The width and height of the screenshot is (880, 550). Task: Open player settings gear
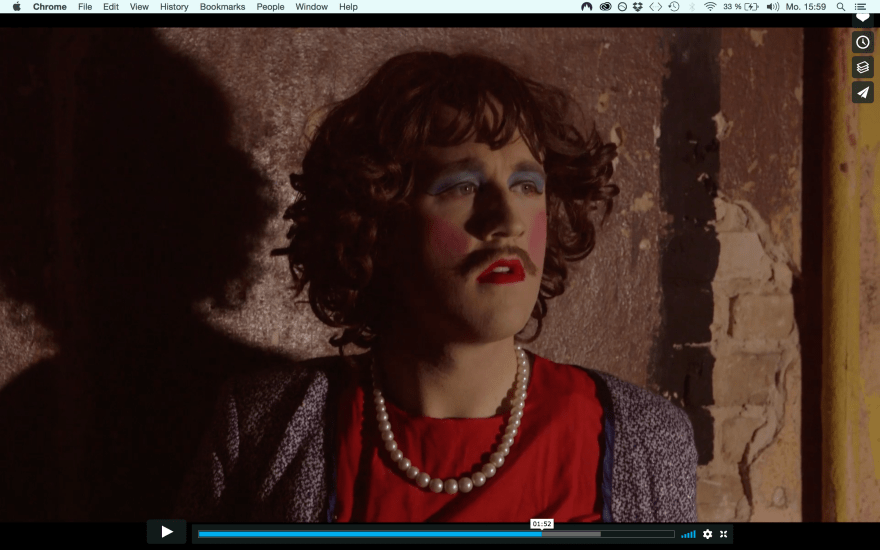coord(707,534)
